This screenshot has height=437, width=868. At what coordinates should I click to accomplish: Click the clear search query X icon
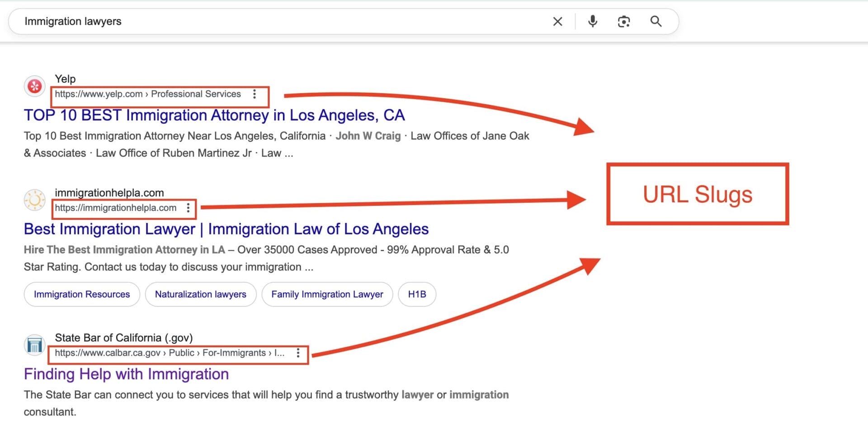[557, 21]
